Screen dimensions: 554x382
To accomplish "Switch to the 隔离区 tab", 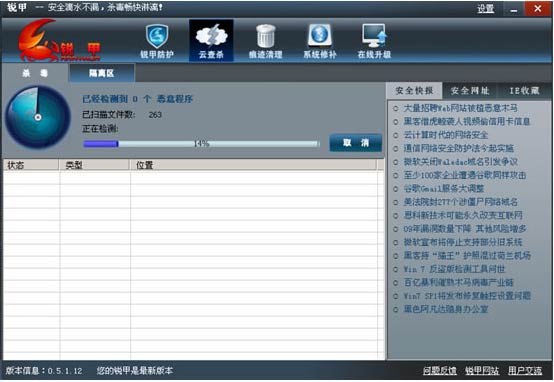I will coord(102,73).
